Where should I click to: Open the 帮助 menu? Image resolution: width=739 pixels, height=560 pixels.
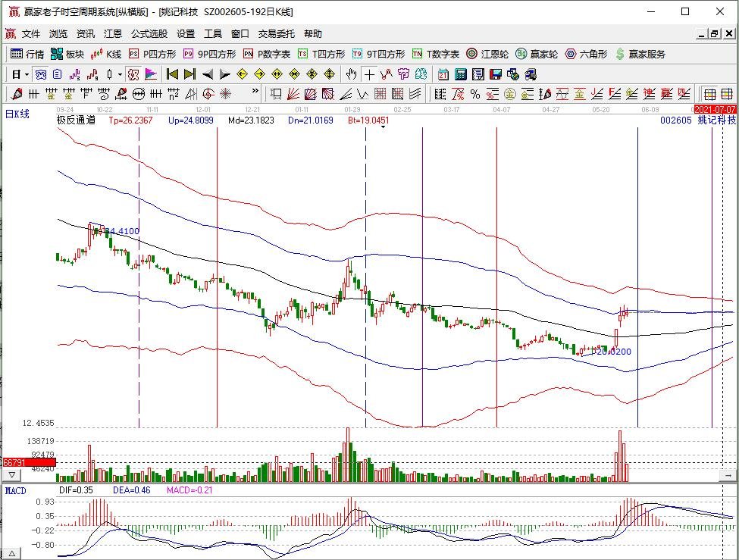313,34
